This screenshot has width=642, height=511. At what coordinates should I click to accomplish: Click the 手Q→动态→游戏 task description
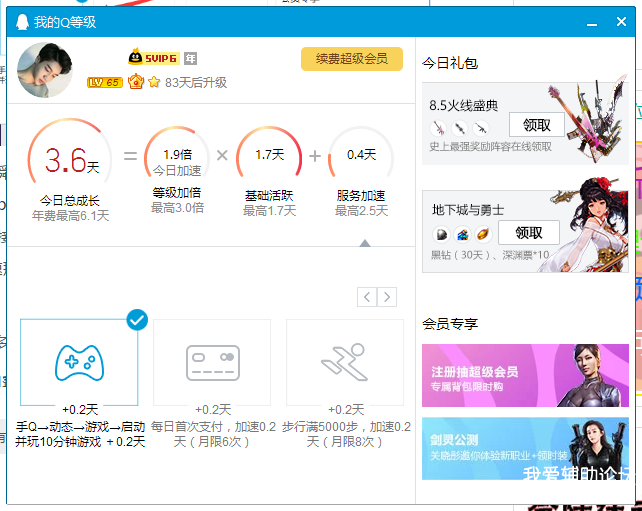click(x=80, y=434)
